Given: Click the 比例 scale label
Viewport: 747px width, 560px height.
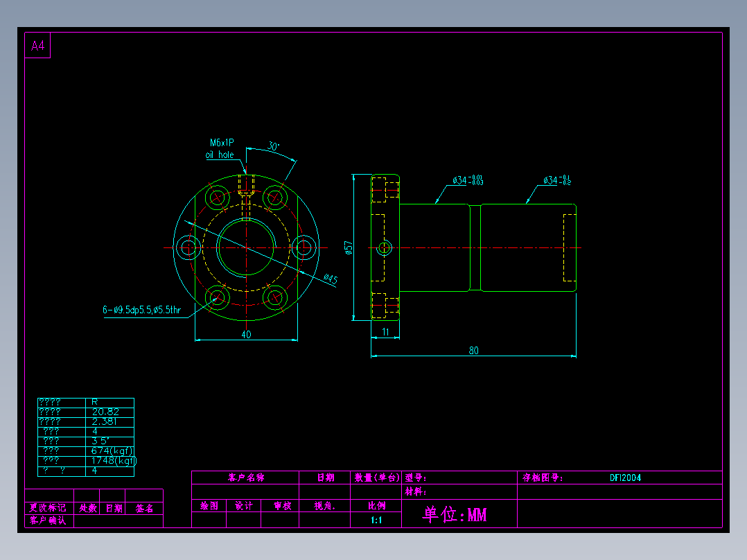Looking at the screenshot, I should 376,506.
